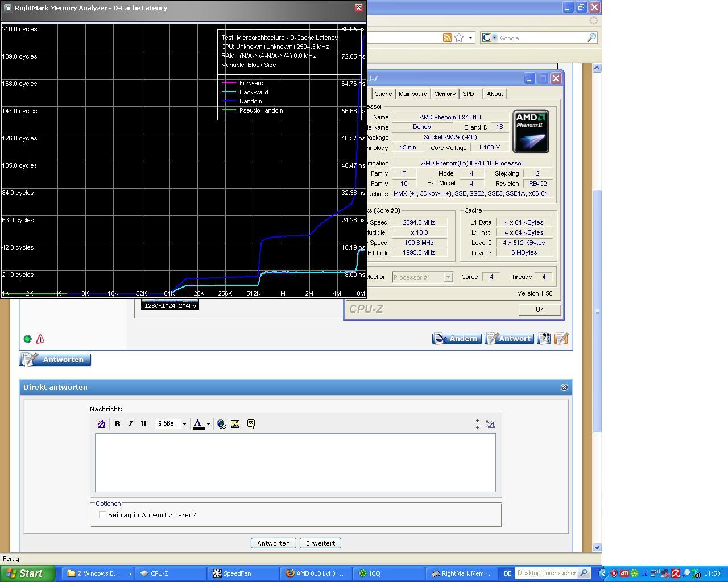The width and height of the screenshot is (728, 582).
Task: Click the DE language indicator
Action: [507, 573]
